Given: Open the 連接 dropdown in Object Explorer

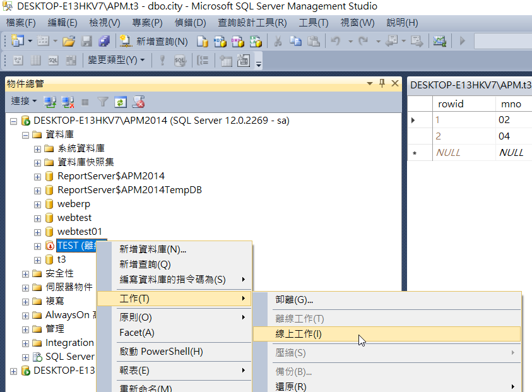Looking at the screenshot, I should pyautogui.click(x=24, y=101).
